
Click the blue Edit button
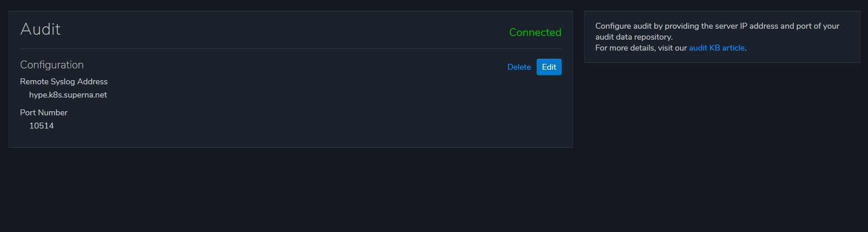(549, 67)
